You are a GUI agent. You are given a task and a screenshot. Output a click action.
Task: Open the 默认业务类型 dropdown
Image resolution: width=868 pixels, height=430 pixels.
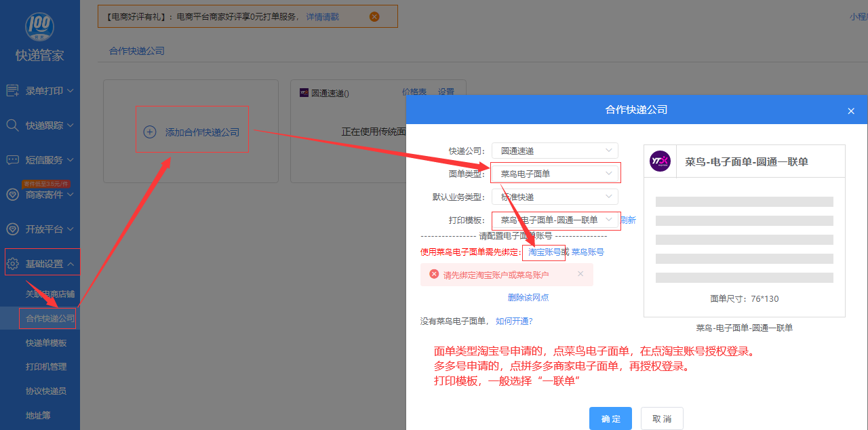click(555, 197)
